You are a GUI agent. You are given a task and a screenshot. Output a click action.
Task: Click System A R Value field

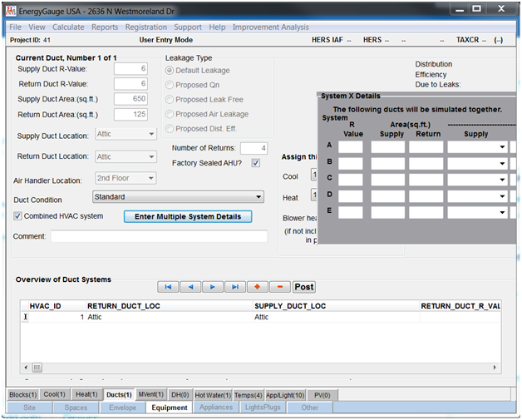351,147
